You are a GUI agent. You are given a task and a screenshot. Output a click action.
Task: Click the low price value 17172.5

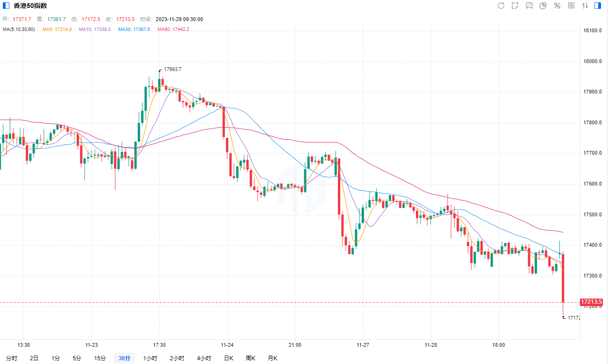91,19
